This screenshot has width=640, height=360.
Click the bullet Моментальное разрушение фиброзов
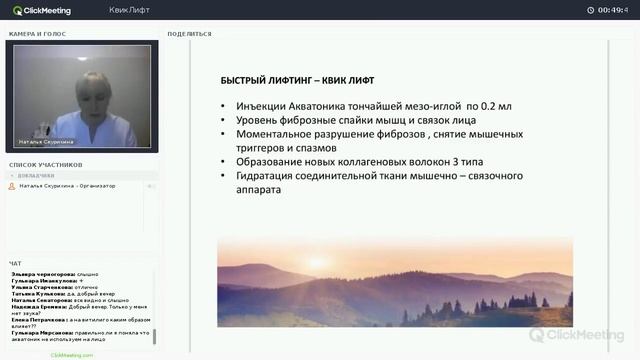(x=380, y=141)
